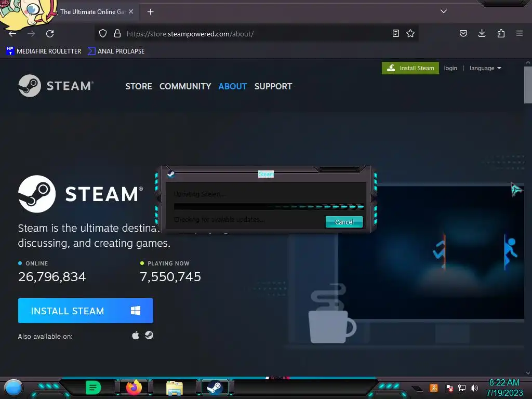Image resolution: width=532 pixels, height=399 pixels.
Task: Expand the list all tabs chevron
Action: [444, 11]
